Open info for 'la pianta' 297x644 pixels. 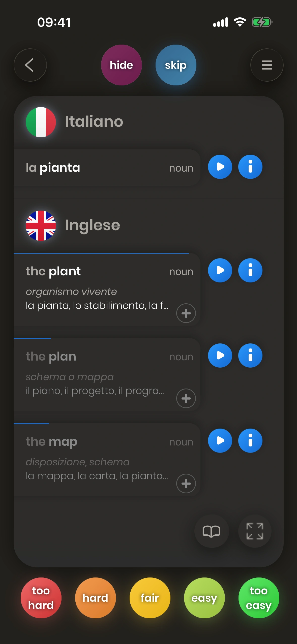pos(250,167)
